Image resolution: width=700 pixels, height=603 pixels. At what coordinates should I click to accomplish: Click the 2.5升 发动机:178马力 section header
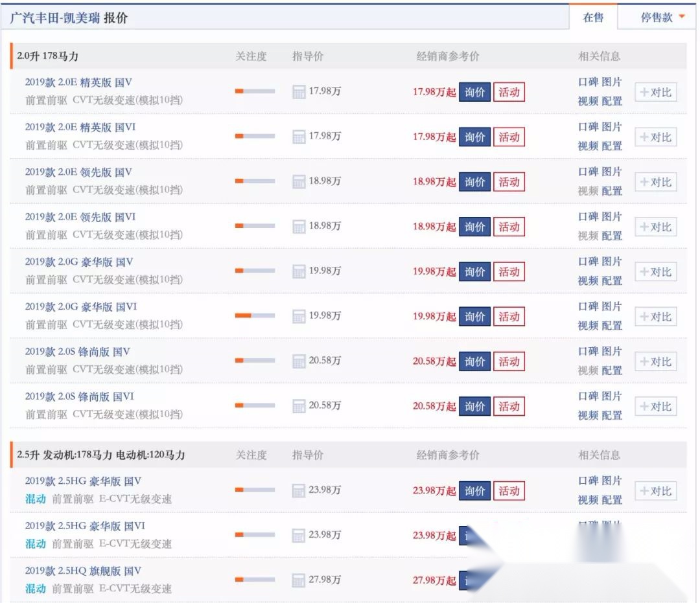pos(101,455)
